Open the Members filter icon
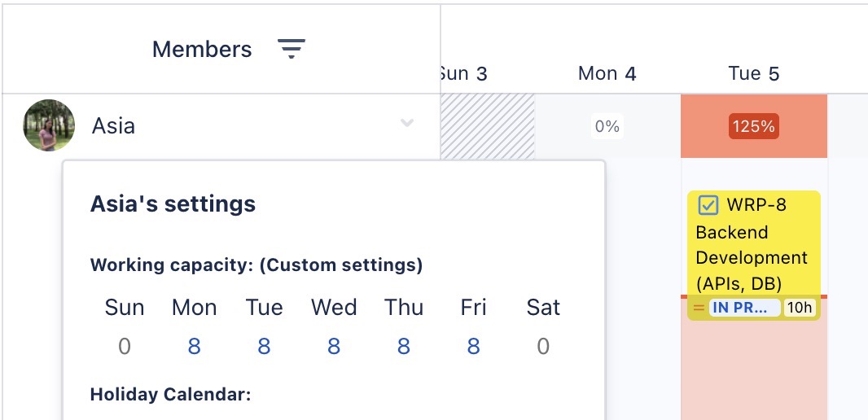This screenshot has width=868, height=420. coord(291,49)
